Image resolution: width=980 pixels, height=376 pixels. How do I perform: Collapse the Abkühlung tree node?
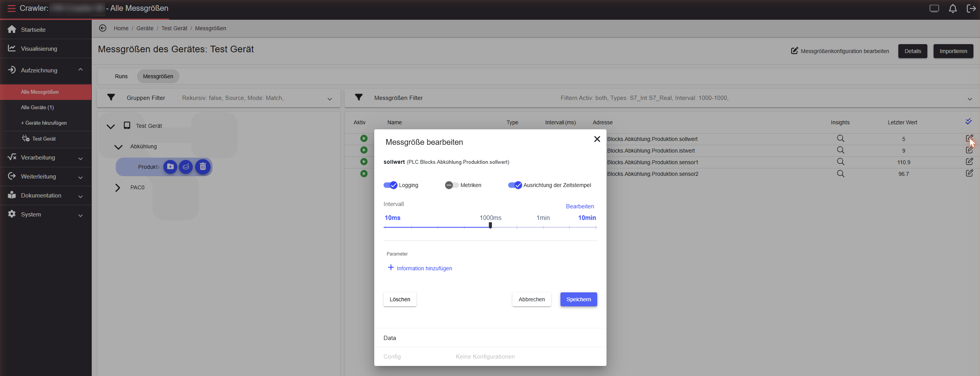pos(118,147)
